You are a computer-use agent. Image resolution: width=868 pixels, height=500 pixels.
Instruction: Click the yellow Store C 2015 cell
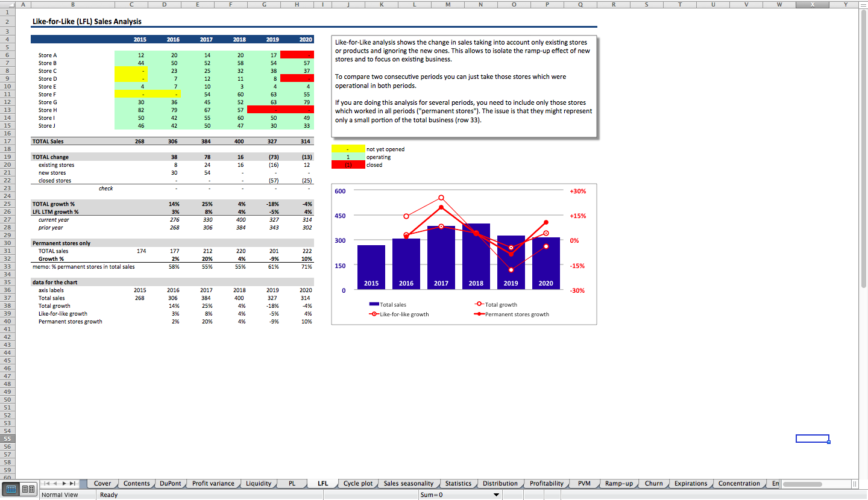pos(131,70)
